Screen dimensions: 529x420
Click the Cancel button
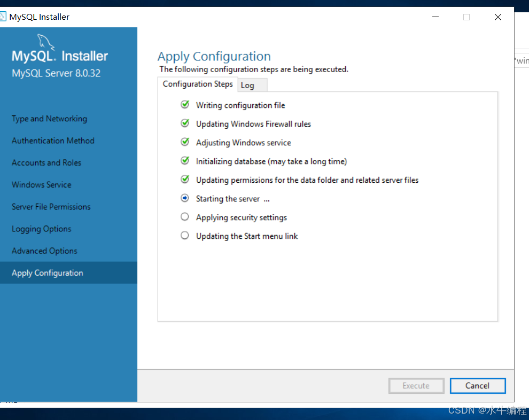pyautogui.click(x=477, y=386)
